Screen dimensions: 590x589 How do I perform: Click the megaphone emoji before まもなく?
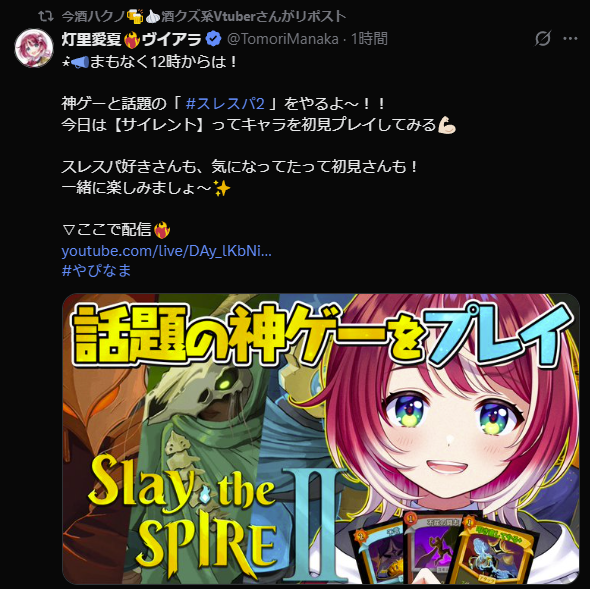click(79, 62)
